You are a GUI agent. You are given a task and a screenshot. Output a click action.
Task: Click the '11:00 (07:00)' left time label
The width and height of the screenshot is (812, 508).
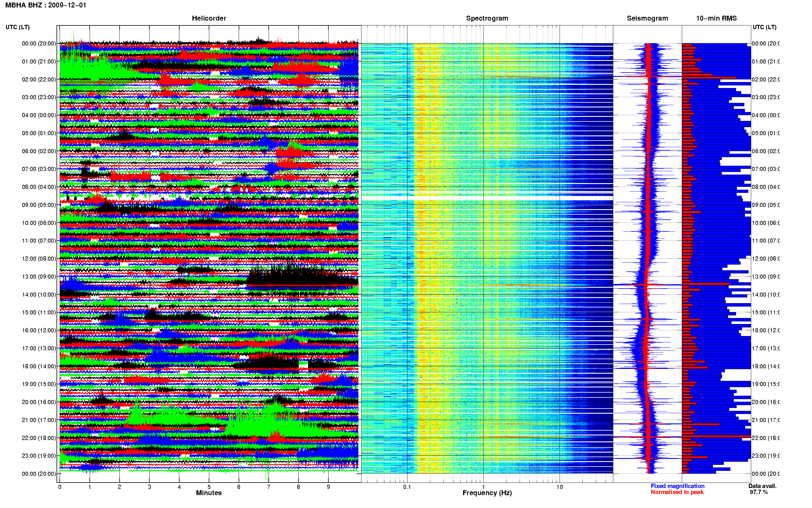39,241
